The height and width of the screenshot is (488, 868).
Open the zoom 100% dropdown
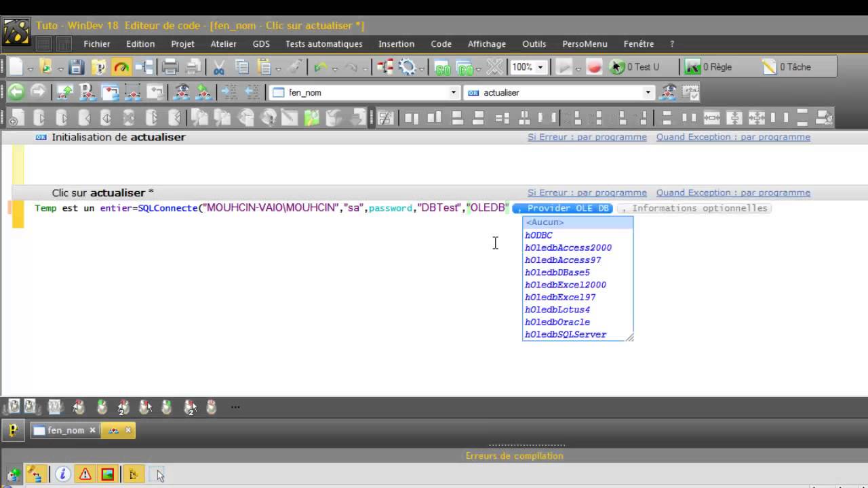[x=541, y=67]
